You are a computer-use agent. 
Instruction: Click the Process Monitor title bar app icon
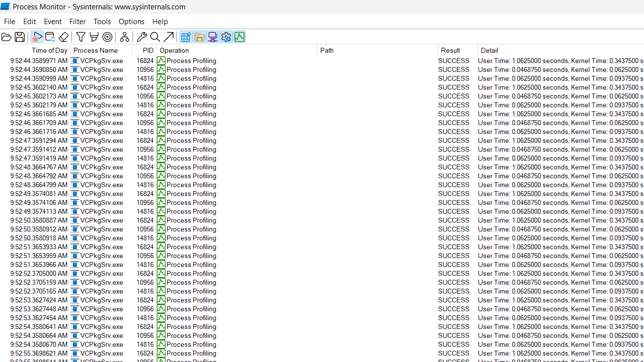click(5, 7)
